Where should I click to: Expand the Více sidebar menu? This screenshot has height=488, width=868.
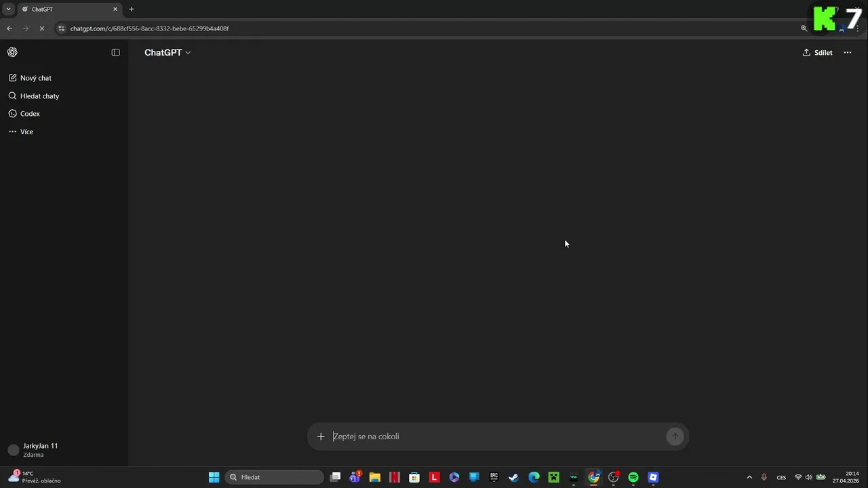(64, 131)
